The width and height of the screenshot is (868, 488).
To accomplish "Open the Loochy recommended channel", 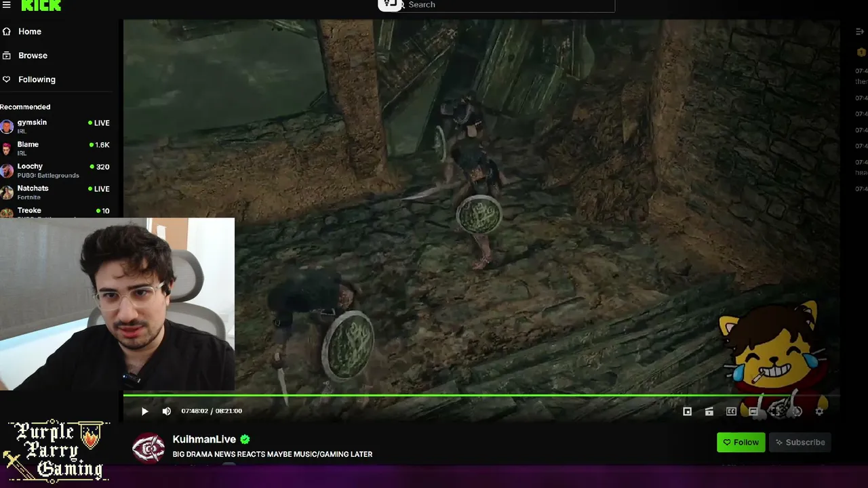I will (55, 170).
